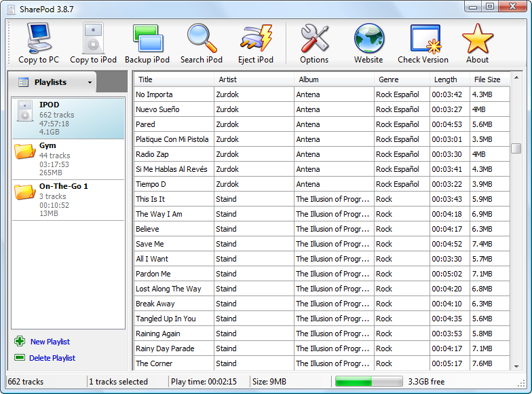Click '1 tracks selected' in status bar
This screenshot has height=394, width=532.
point(118,382)
